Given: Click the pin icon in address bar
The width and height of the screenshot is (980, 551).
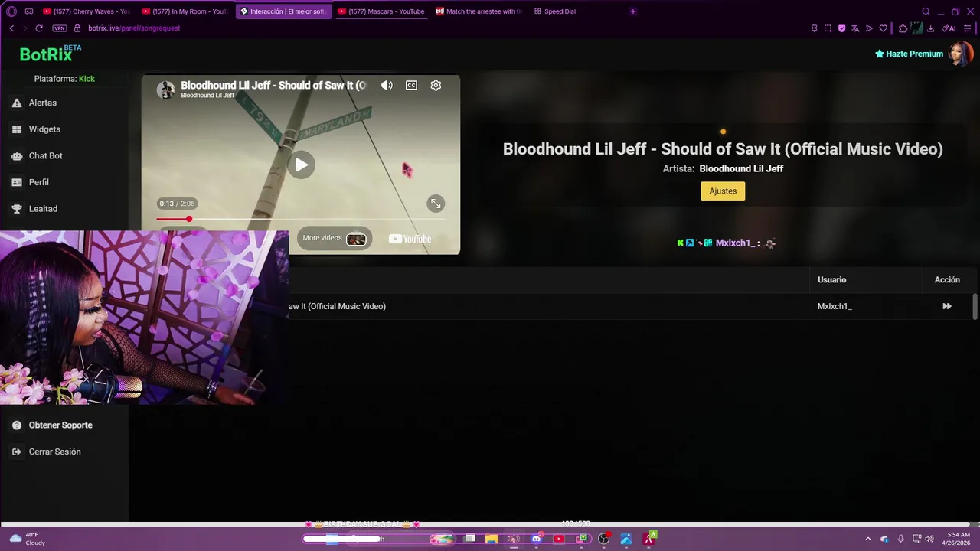Looking at the screenshot, I should pyautogui.click(x=814, y=28).
